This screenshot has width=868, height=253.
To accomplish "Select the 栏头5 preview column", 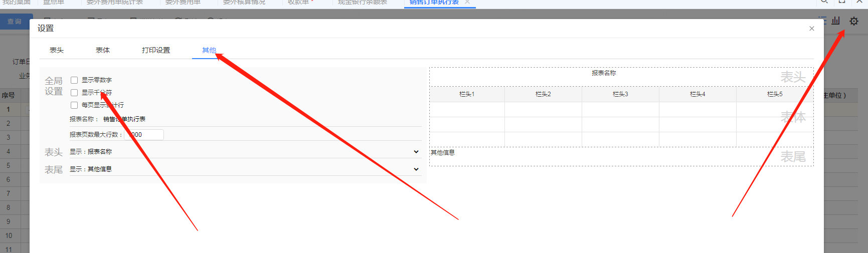I will pos(775,94).
